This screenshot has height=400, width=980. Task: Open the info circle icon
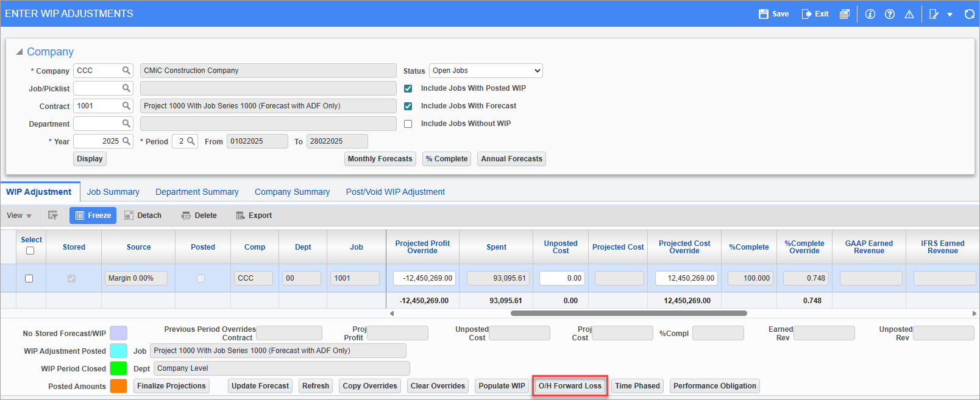click(x=870, y=14)
